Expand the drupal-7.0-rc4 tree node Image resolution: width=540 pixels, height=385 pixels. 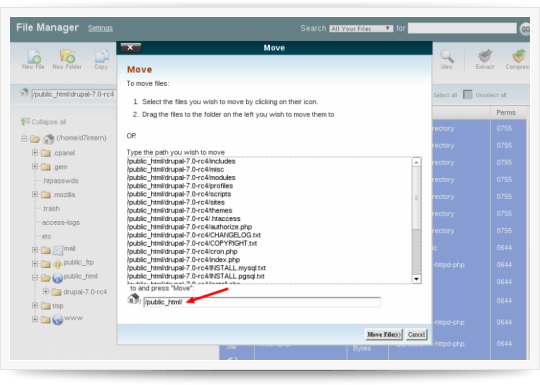[46, 292]
